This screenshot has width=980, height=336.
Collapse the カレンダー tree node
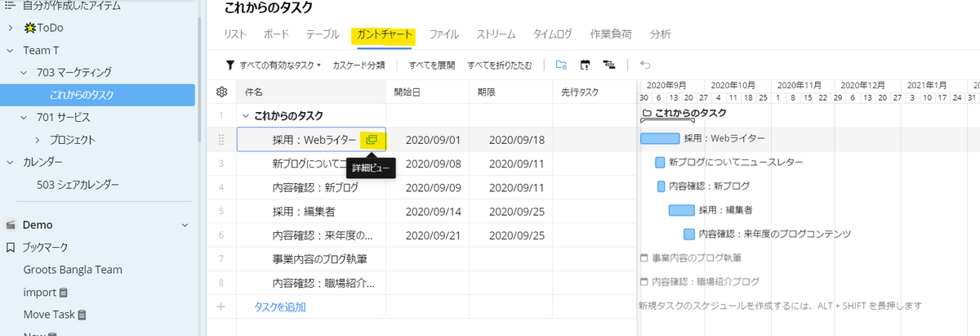coord(10,162)
